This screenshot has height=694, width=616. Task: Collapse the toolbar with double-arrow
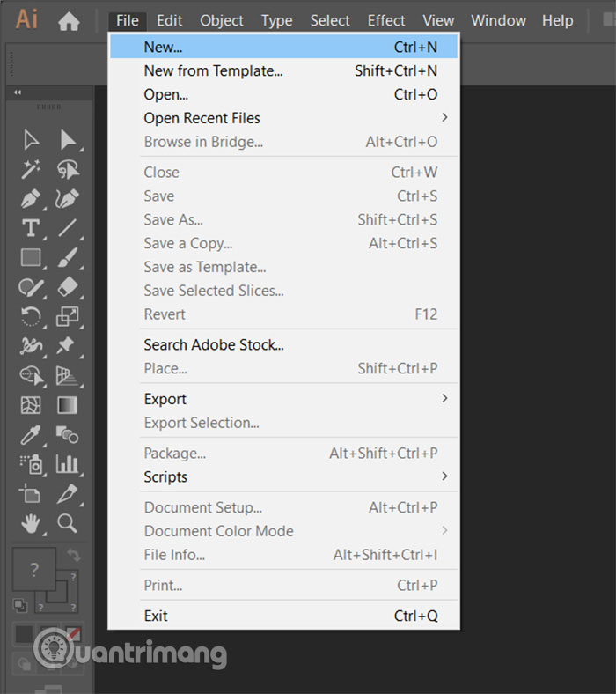coord(18,92)
